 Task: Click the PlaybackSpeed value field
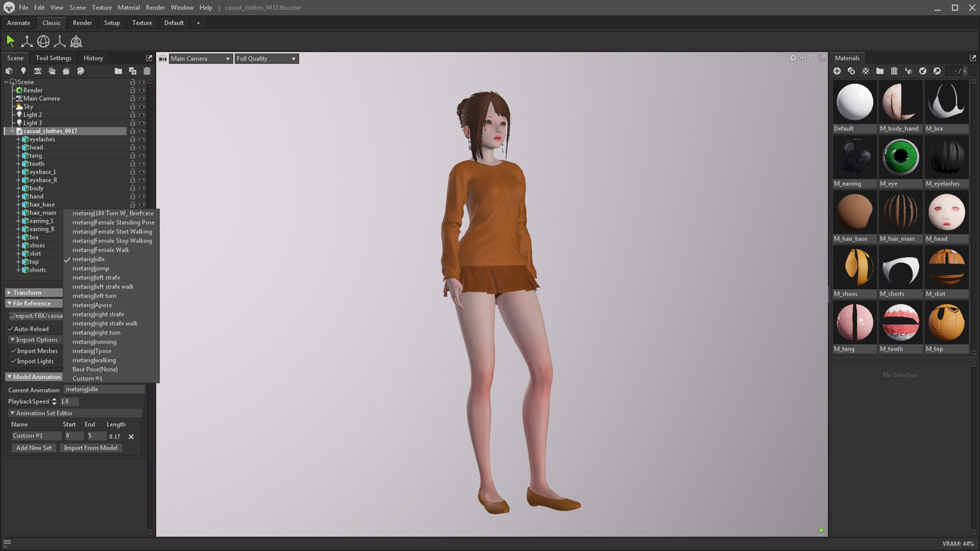pyautogui.click(x=69, y=401)
